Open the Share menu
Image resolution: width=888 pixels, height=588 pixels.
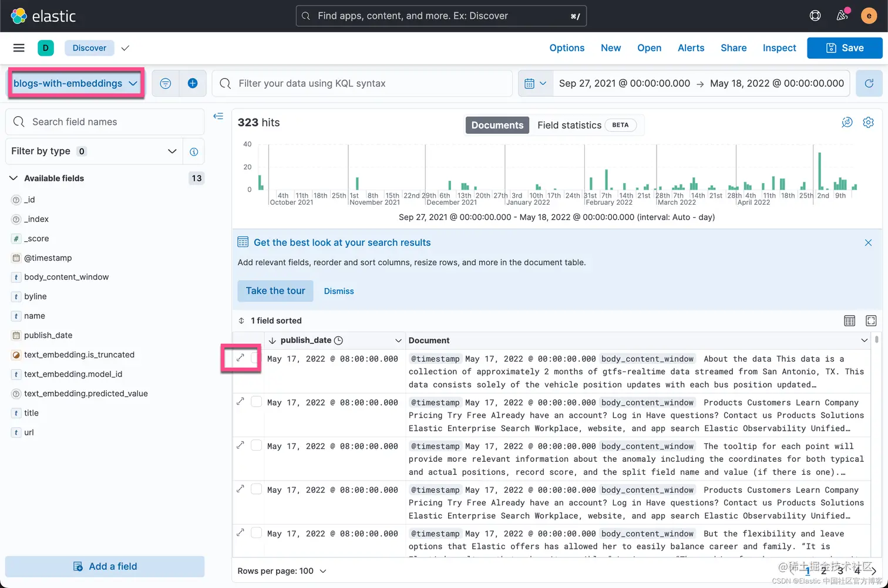click(734, 48)
